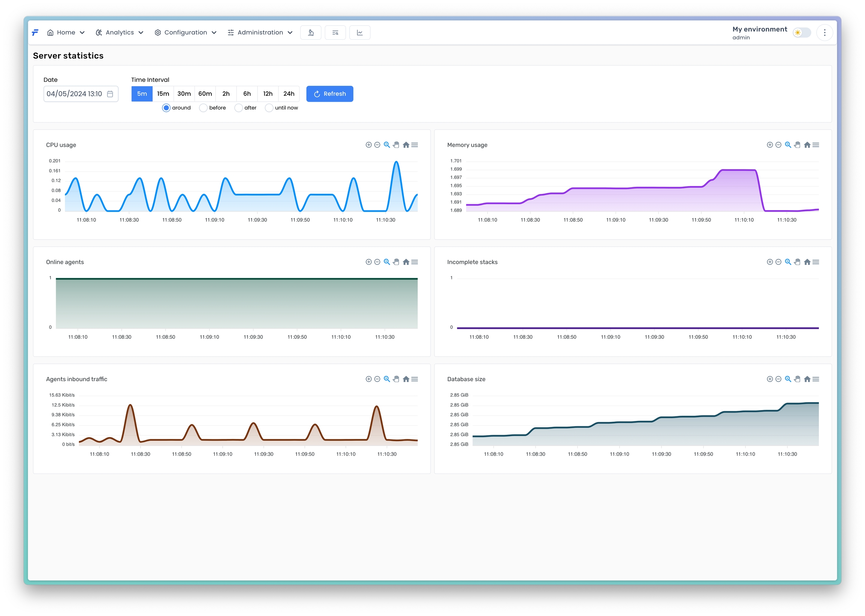865x616 pixels.
Task: Open the three-dot user menu
Action: click(x=824, y=33)
